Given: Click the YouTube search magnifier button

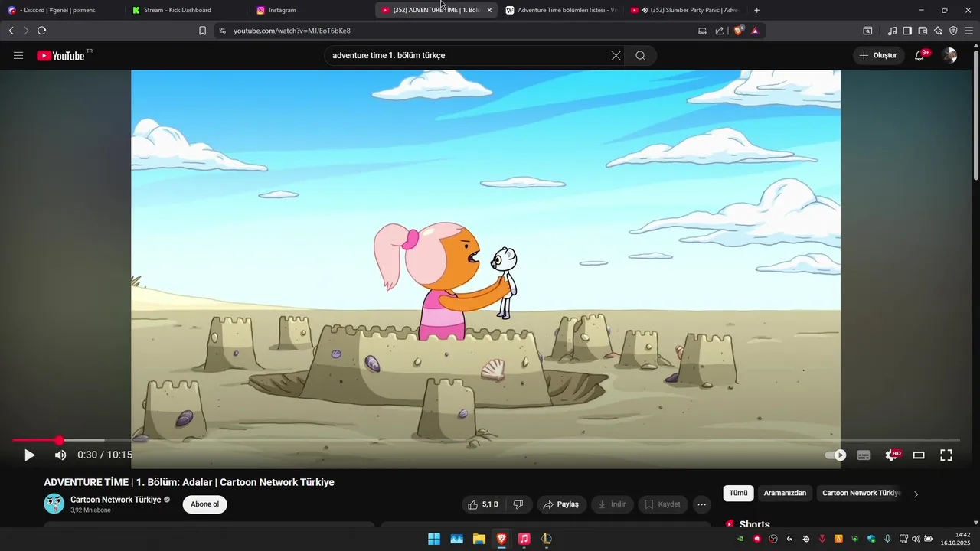Looking at the screenshot, I should pos(640,55).
